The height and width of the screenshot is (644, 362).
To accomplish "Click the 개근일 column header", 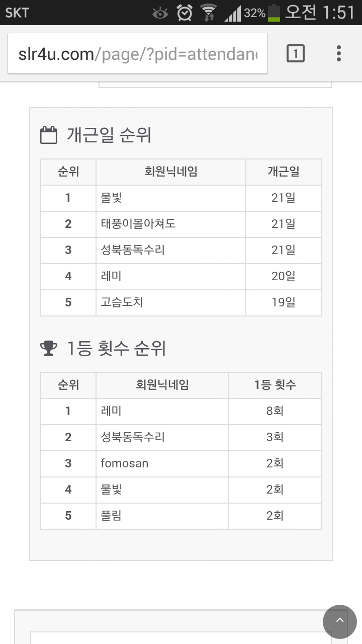I will [284, 172].
